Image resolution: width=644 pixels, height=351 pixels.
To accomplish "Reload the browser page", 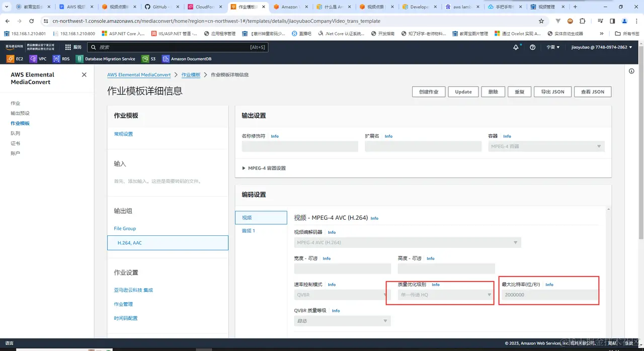I will point(32,21).
